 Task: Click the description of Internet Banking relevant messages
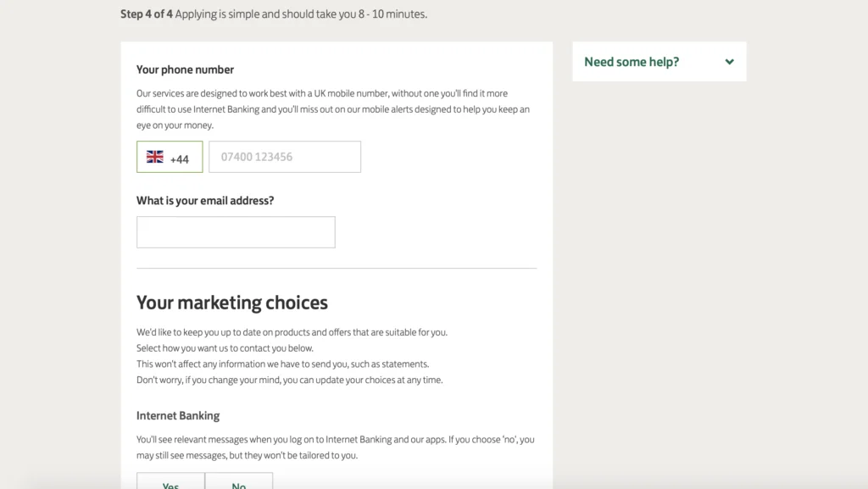click(336, 447)
